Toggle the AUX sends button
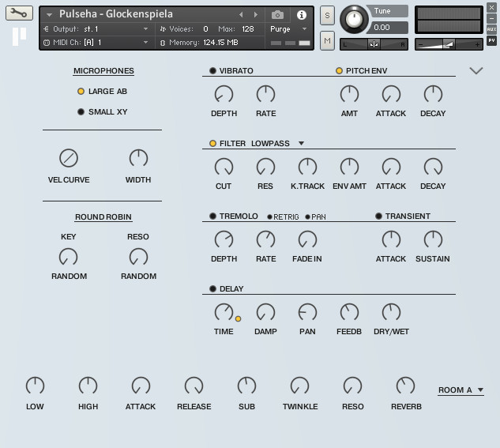 [491, 29]
